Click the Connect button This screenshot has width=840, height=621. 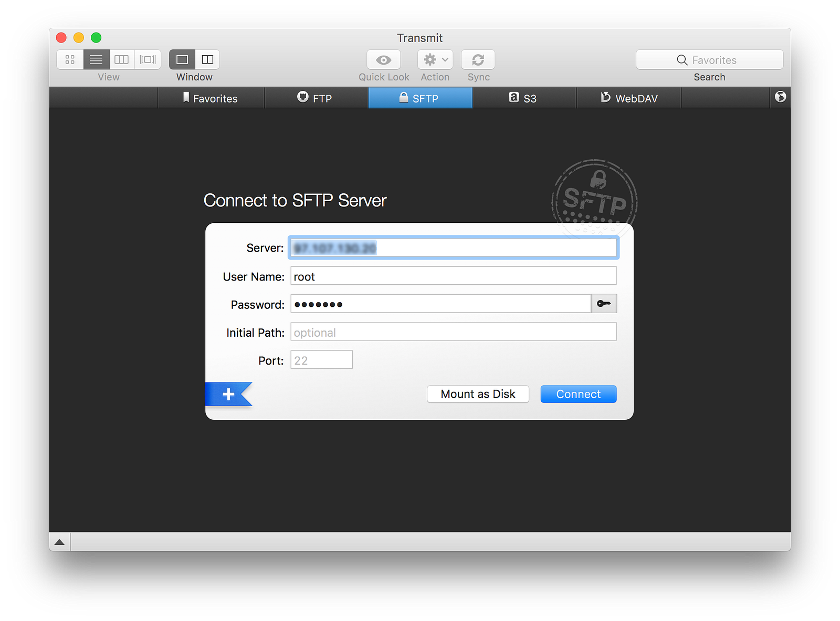point(579,394)
